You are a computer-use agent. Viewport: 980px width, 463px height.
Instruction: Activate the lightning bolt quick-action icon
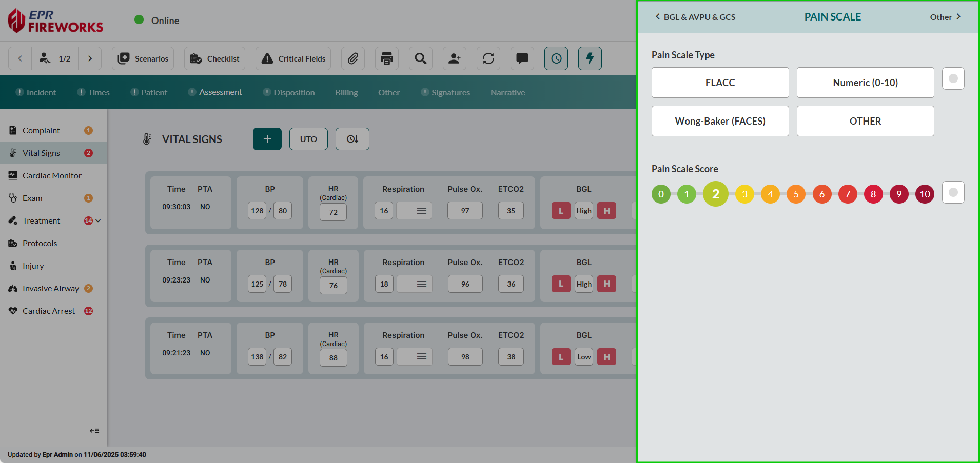click(590, 58)
